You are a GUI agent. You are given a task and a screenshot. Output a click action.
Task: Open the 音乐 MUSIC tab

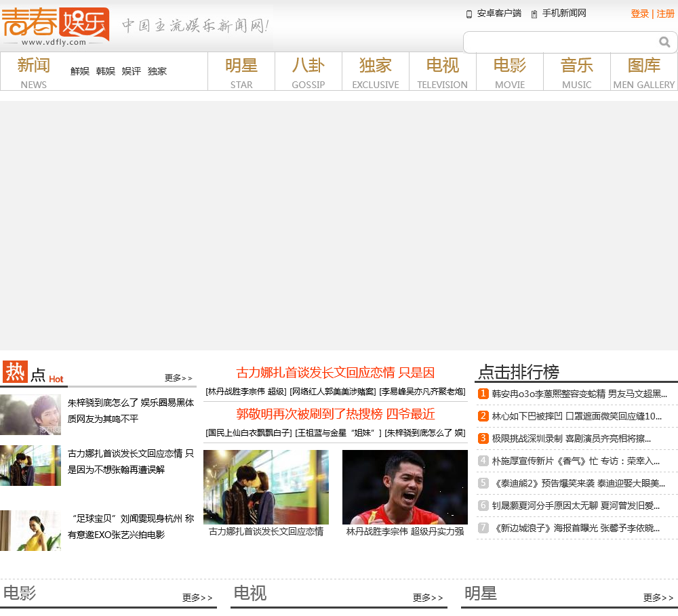pyautogui.click(x=577, y=73)
